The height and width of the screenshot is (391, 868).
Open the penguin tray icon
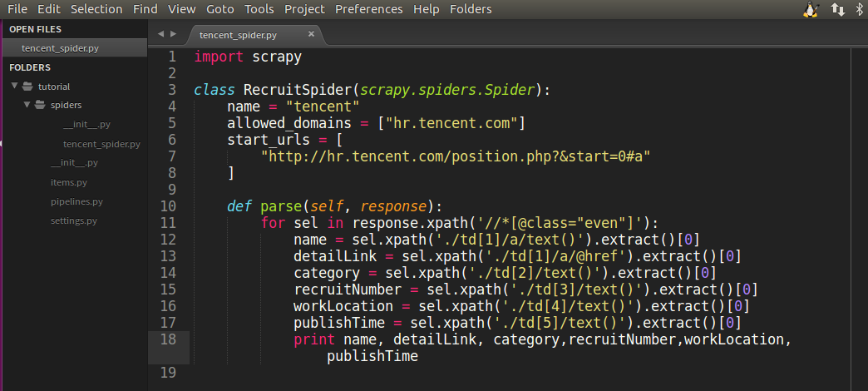(811, 9)
